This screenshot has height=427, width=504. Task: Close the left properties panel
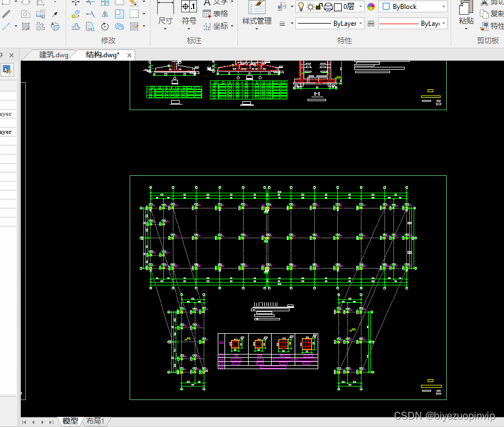12,56
